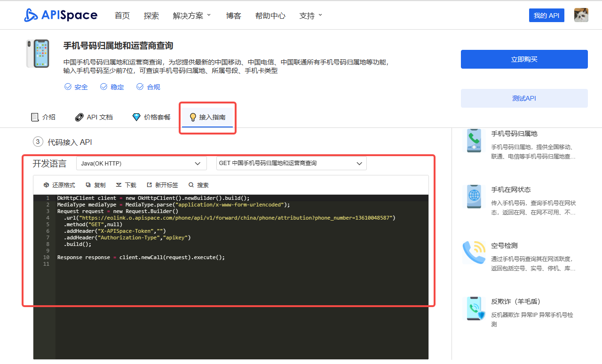602x364 pixels.
Task: Expand 解决方案 navigation menu
Action: pyautogui.click(x=192, y=16)
